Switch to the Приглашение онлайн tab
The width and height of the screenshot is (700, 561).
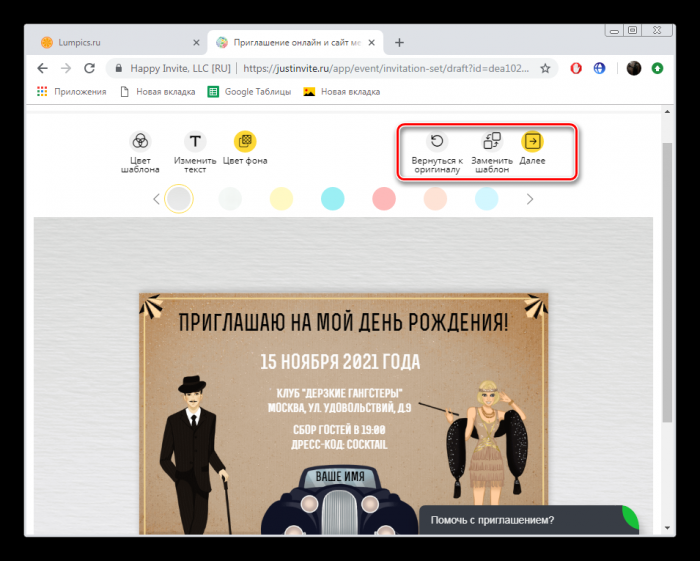[296, 42]
